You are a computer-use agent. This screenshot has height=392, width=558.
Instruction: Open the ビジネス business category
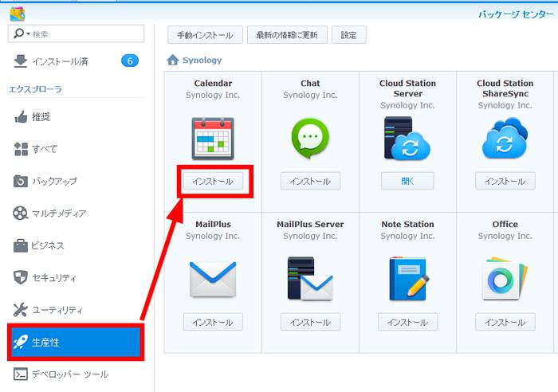click(x=76, y=245)
